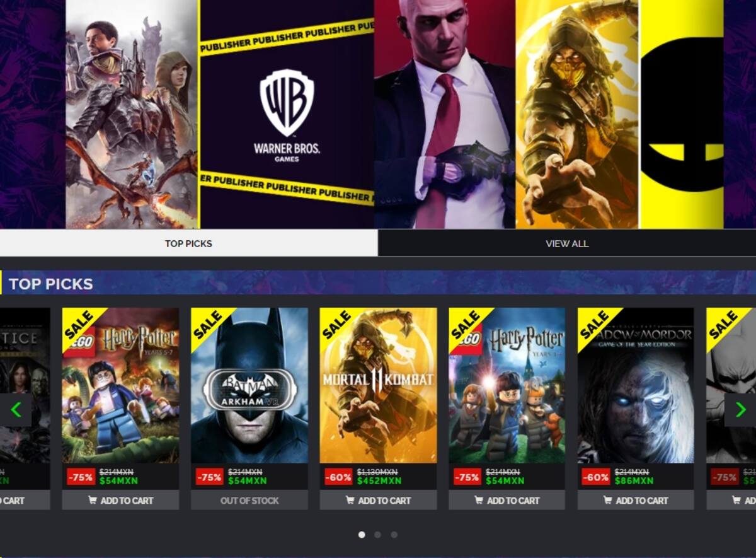Open the Mortal Kombat 11 game cover
This screenshot has width=756, height=558.
click(378, 385)
